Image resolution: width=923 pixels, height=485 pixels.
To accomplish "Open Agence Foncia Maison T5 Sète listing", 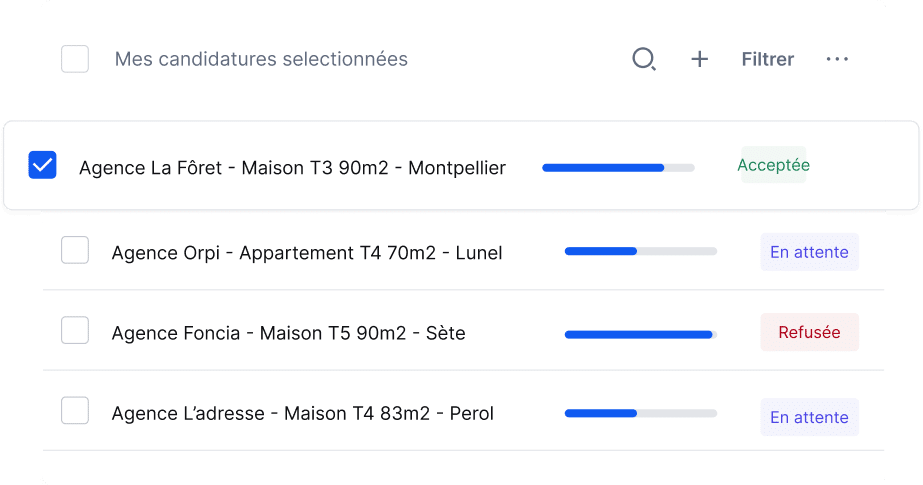I will point(289,333).
